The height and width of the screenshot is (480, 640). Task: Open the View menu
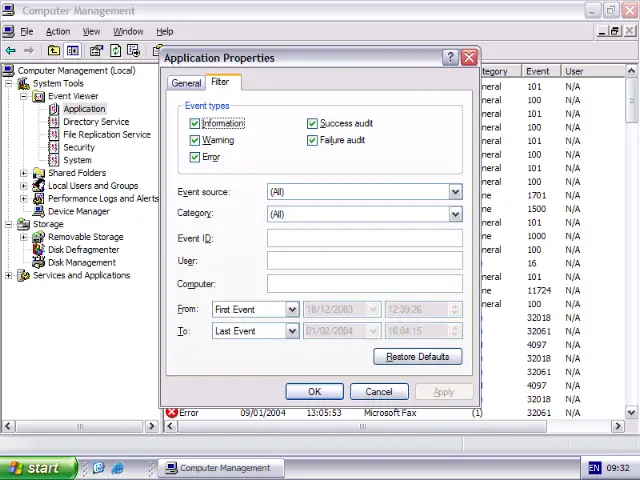[91, 31]
